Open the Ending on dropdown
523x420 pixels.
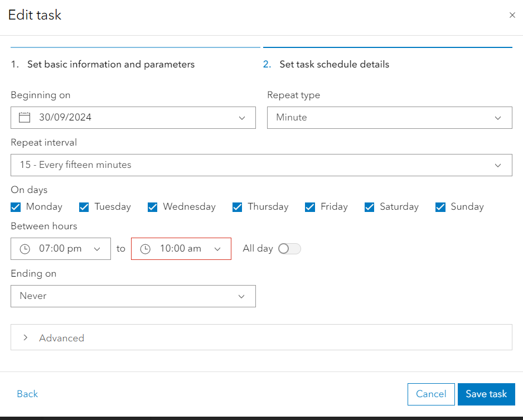click(x=241, y=296)
